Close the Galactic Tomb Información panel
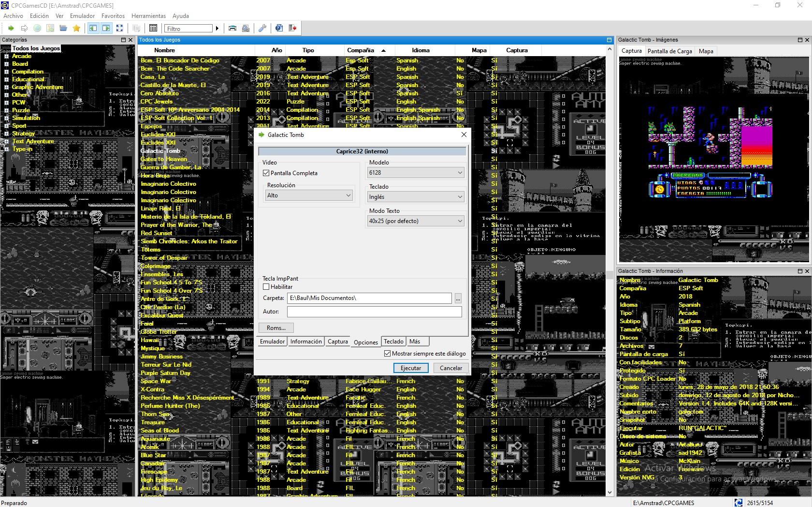This screenshot has width=812, height=507. (x=807, y=271)
